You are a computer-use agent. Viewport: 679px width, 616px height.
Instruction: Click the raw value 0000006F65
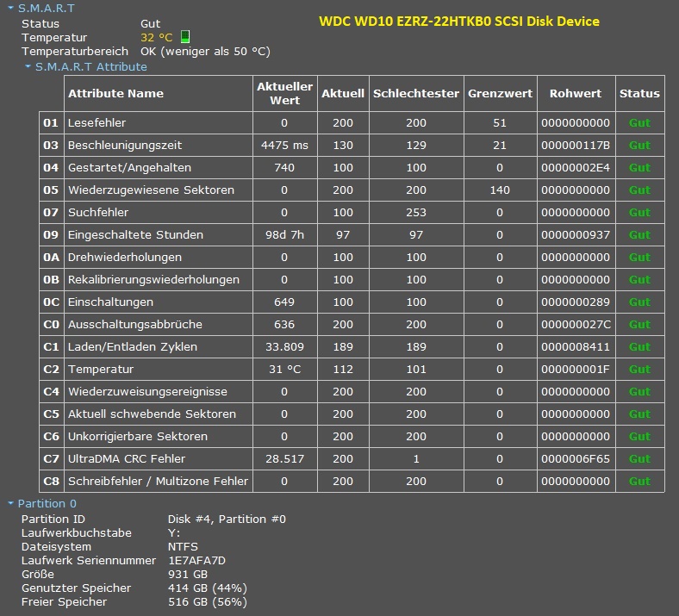(576, 459)
